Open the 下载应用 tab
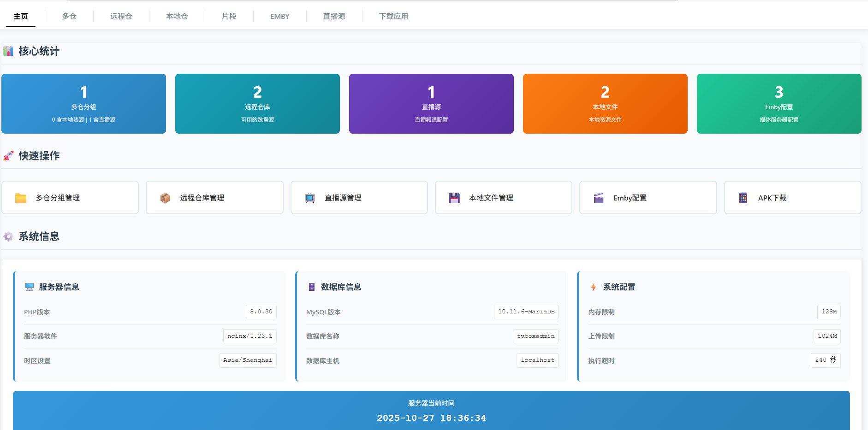Viewport: 868px width, 430px height. [x=393, y=16]
